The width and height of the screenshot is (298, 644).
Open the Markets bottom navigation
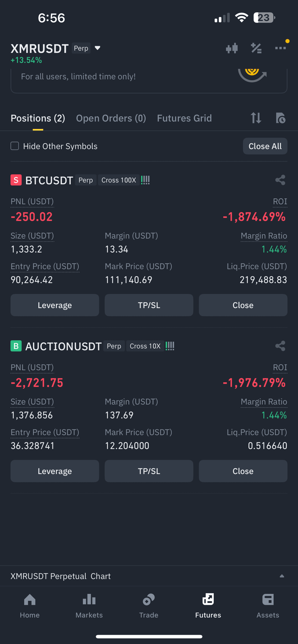pyautogui.click(x=89, y=606)
